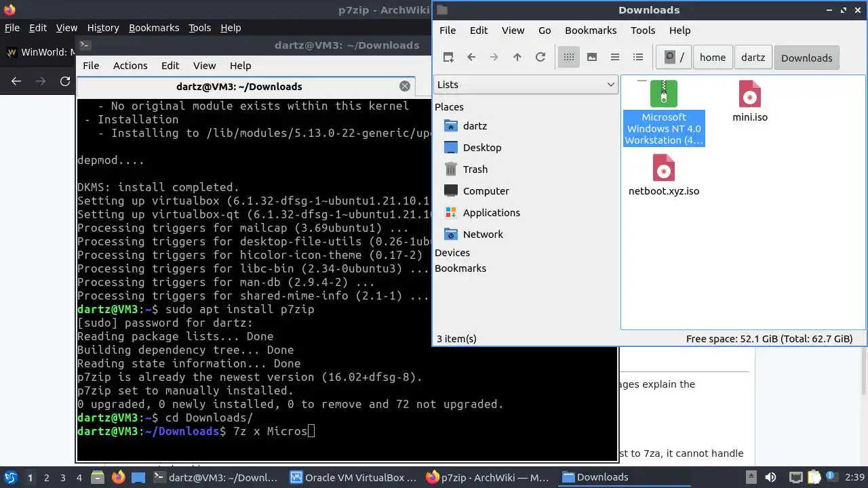Navigate to dartz path segment
Screen dimensions: 868x488
[x=753, y=58]
